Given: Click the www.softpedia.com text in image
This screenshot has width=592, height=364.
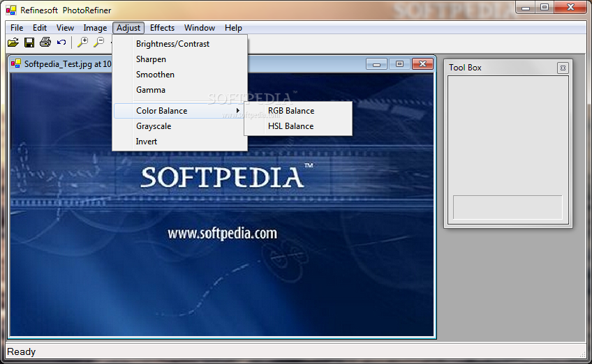Looking at the screenshot, I should (x=222, y=234).
